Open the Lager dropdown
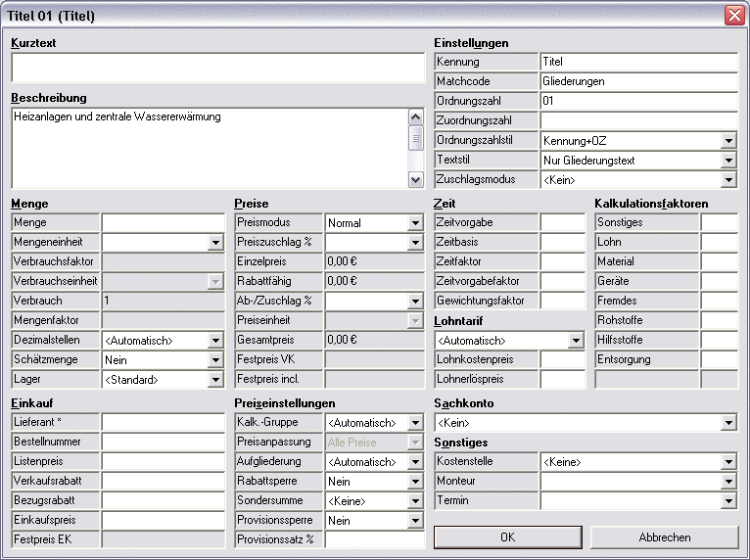This screenshot has width=750, height=560. (x=215, y=380)
